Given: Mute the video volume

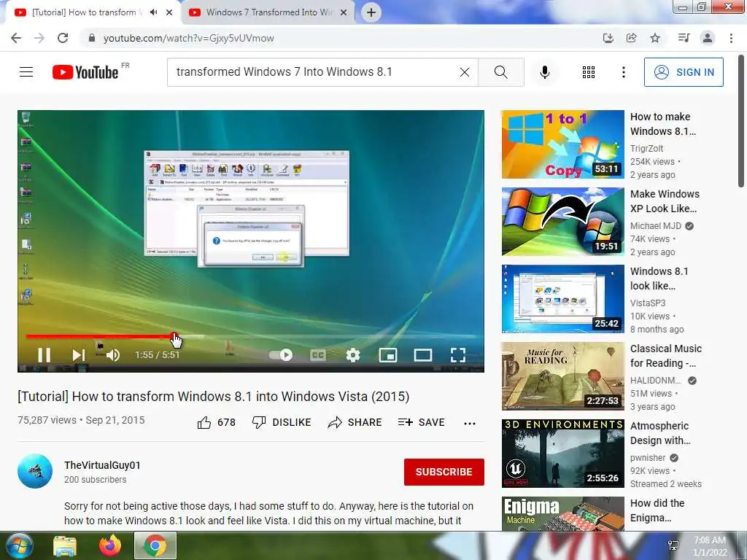Looking at the screenshot, I should tap(113, 355).
